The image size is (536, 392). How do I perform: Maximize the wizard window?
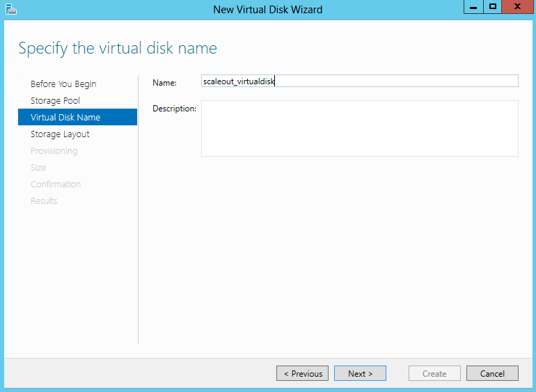[x=493, y=7]
